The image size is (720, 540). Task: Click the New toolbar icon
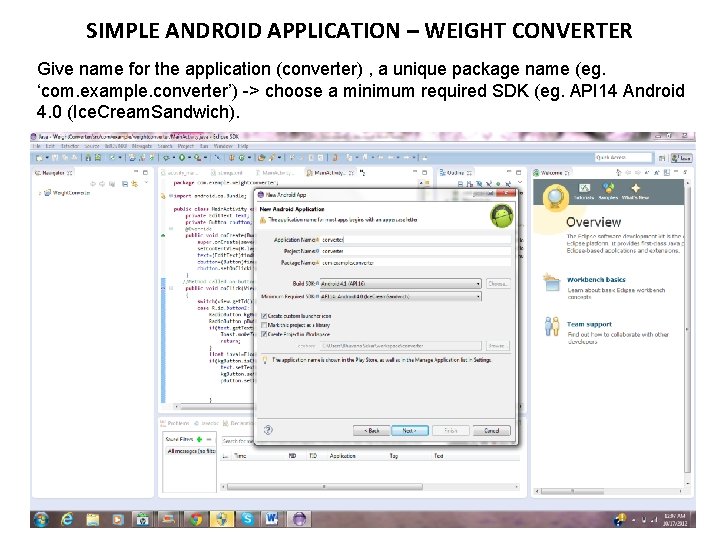click(39, 158)
